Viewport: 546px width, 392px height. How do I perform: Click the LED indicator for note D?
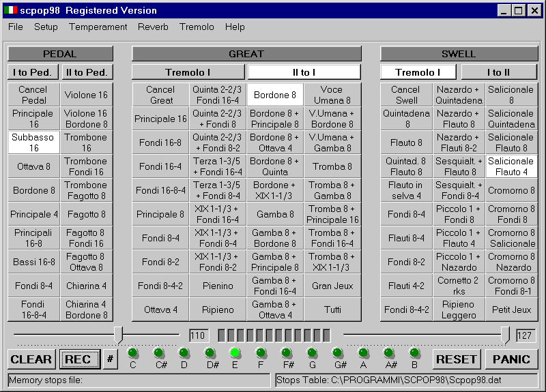(184, 352)
